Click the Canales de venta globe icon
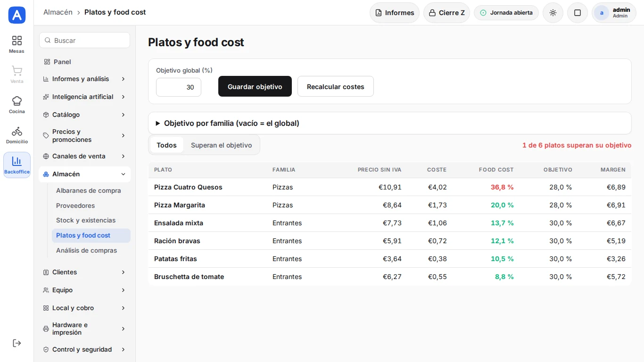644x362 pixels. [x=46, y=156]
